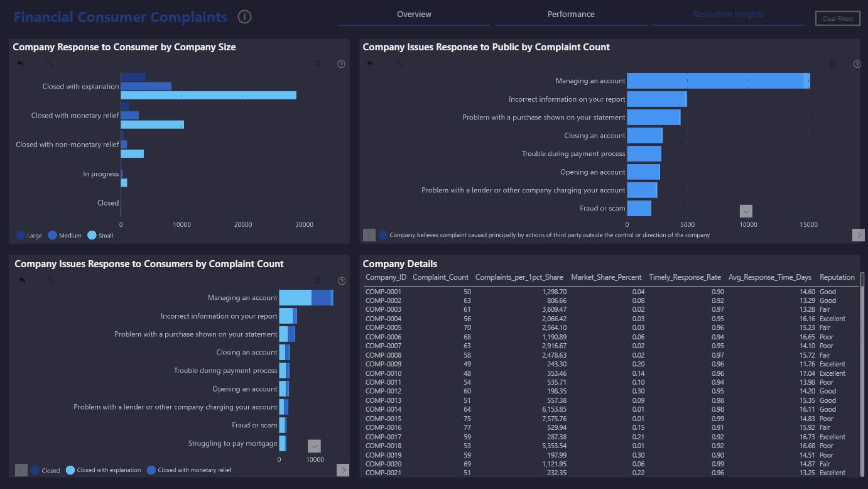Toggle Closed with monetary relief legend series
Viewport: 868px width, 489px height.
pyautogui.click(x=189, y=470)
